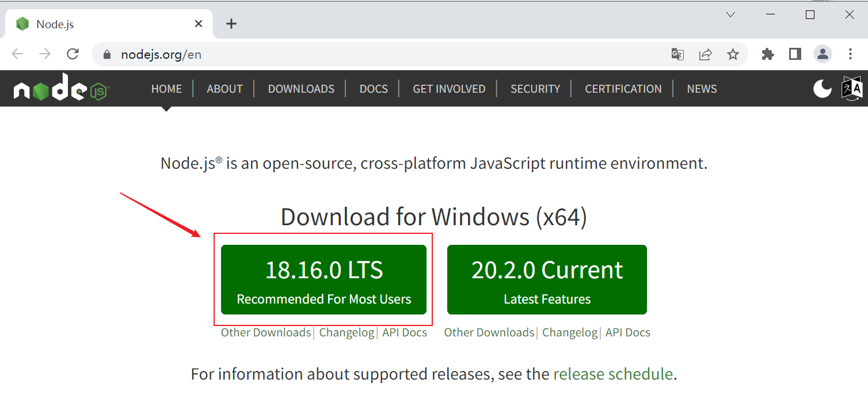Image resolution: width=868 pixels, height=413 pixels.
Task: Open the Chrome profile avatar icon
Action: click(823, 54)
